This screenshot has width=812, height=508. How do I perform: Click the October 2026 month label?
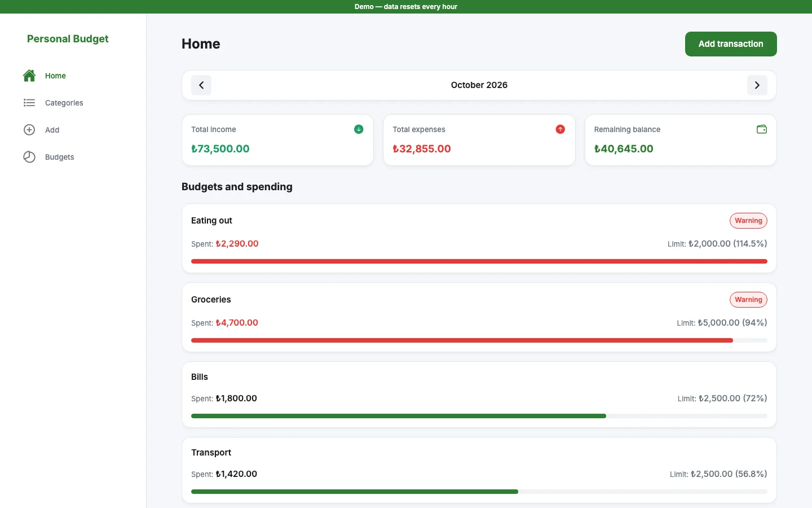tap(479, 85)
